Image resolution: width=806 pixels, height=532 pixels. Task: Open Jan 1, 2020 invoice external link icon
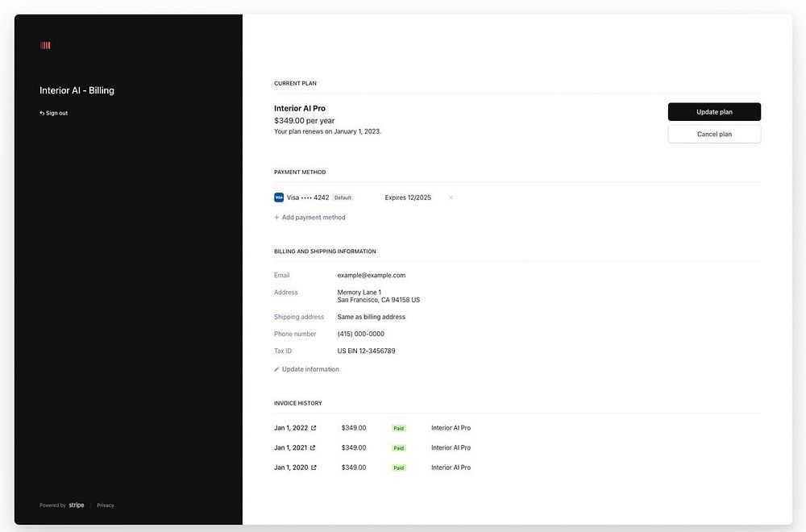coord(314,468)
